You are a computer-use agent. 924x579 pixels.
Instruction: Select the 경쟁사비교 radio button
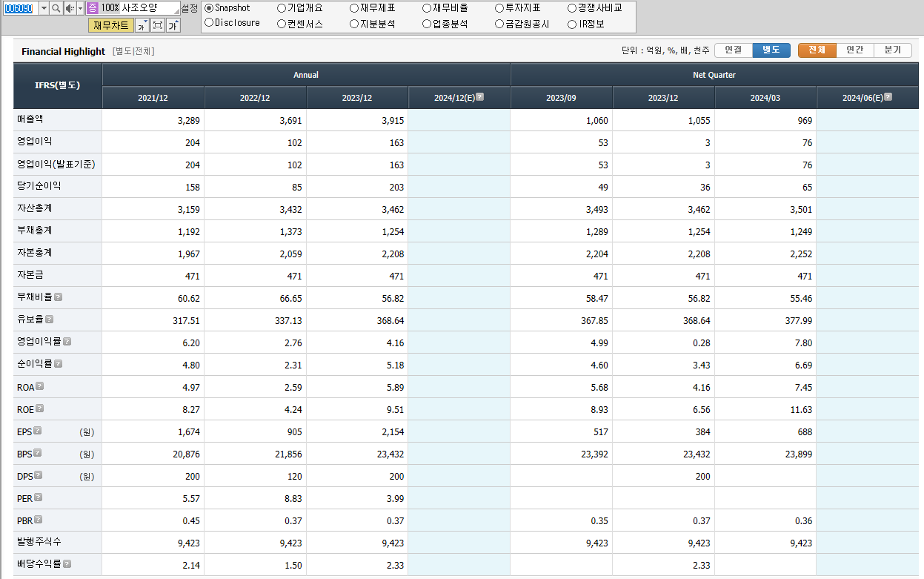(572, 7)
